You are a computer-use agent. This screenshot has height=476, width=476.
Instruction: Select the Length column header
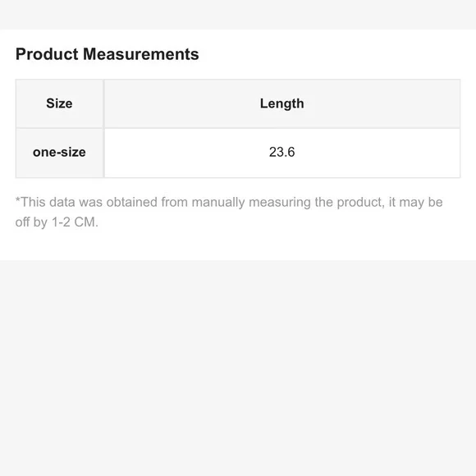point(282,103)
